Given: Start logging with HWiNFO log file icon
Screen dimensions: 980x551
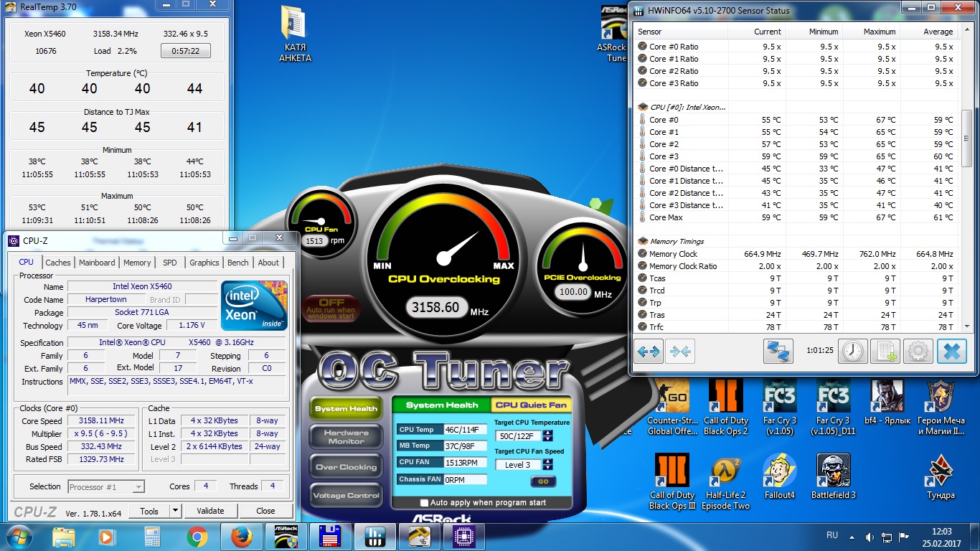Looking at the screenshot, I should [x=885, y=352].
